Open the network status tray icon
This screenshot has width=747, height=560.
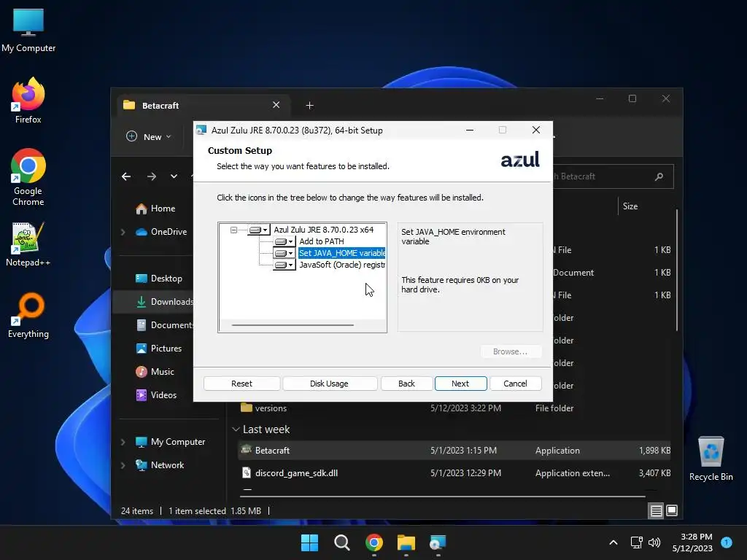coord(636,542)
